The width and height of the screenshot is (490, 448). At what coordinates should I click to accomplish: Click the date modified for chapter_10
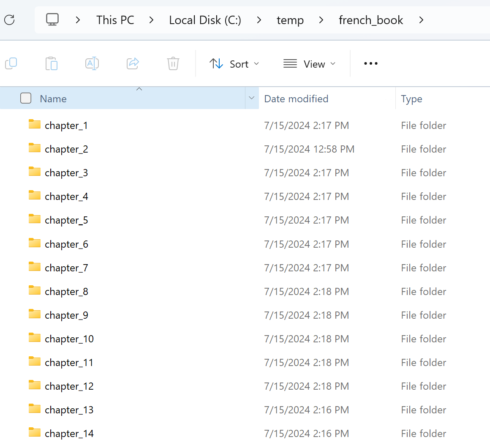pyautogui.click(x=307, y=339)
